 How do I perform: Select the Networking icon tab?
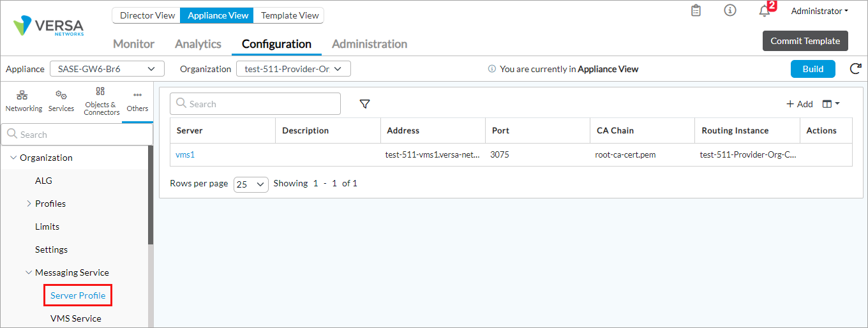click(x=24, y=102)
